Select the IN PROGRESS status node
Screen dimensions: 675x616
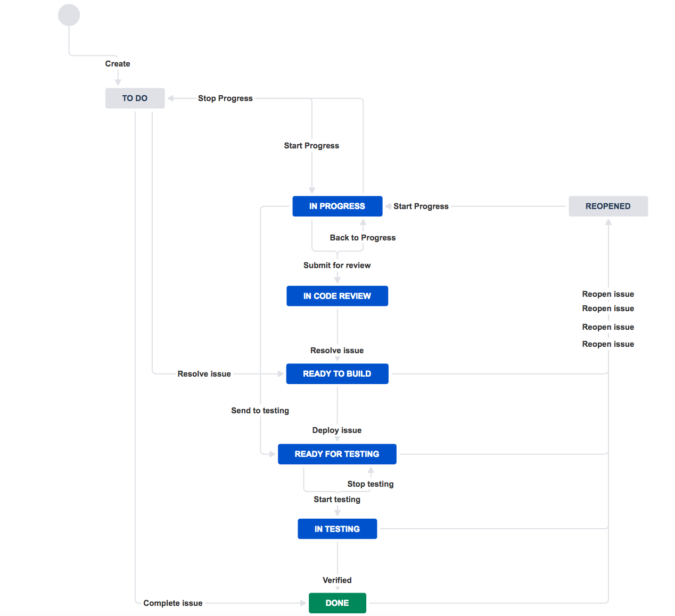click(337, 206)
